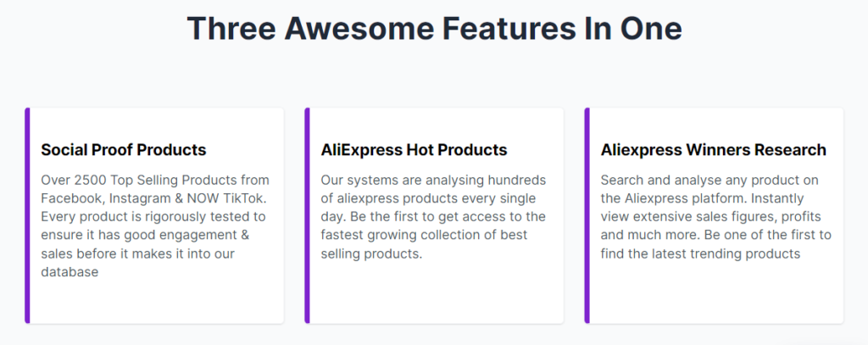Click the "Three Awesome Features In One" heading
The image size is (868, 345).
[x=434, y=28]
